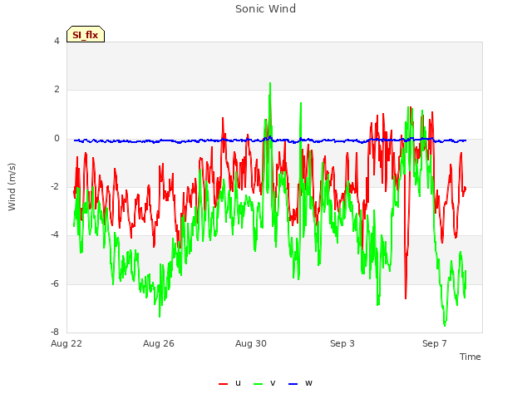Screen dimensions: 532x399
Task: Click the y-axis tick label 0
Action: (x=57, y=139)
